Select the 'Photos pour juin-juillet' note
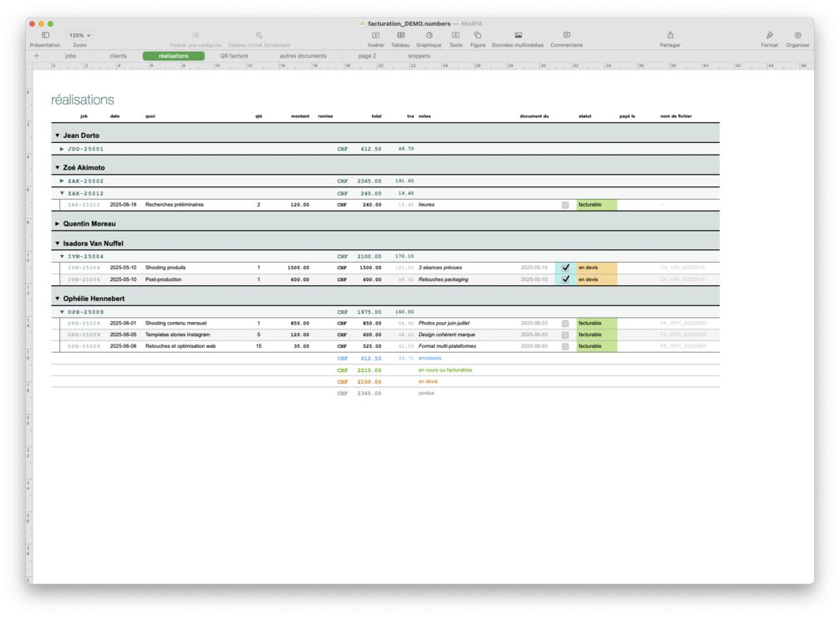The height and width of the screenshot is (618, 840). pos(444,323)
